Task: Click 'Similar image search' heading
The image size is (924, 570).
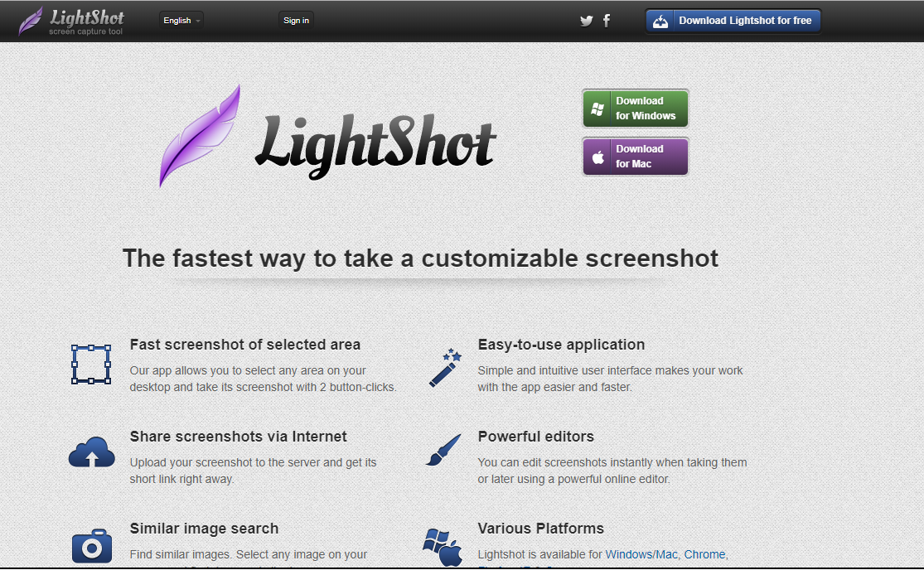Action: pyautogui.click(x=204, y=529)
